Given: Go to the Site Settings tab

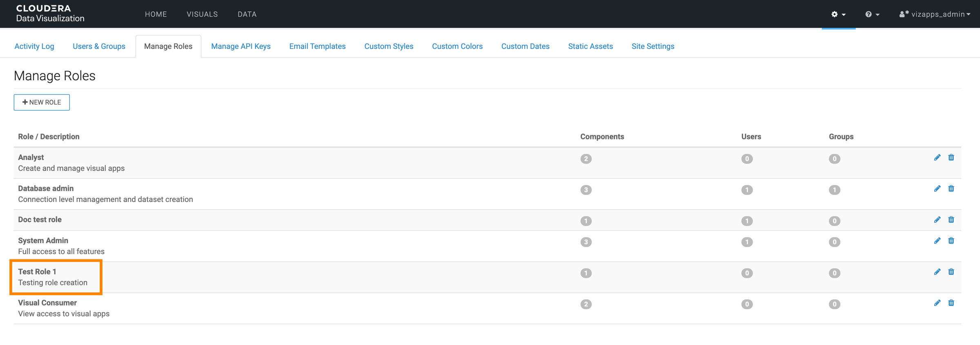Looking at the screenshot, I should point(653,46).
